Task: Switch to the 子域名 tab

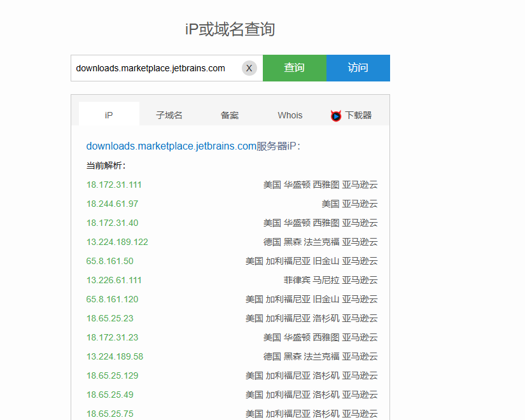Action: pyautogui.click(x=169, y=115)
